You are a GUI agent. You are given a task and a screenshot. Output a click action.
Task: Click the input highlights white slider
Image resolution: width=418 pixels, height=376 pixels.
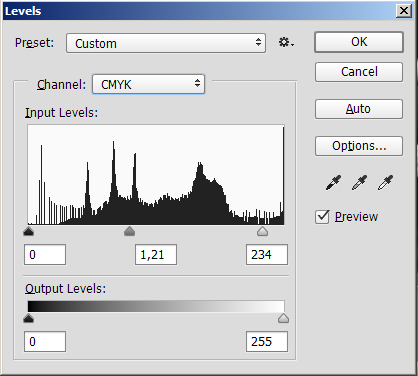coord(263,231)
